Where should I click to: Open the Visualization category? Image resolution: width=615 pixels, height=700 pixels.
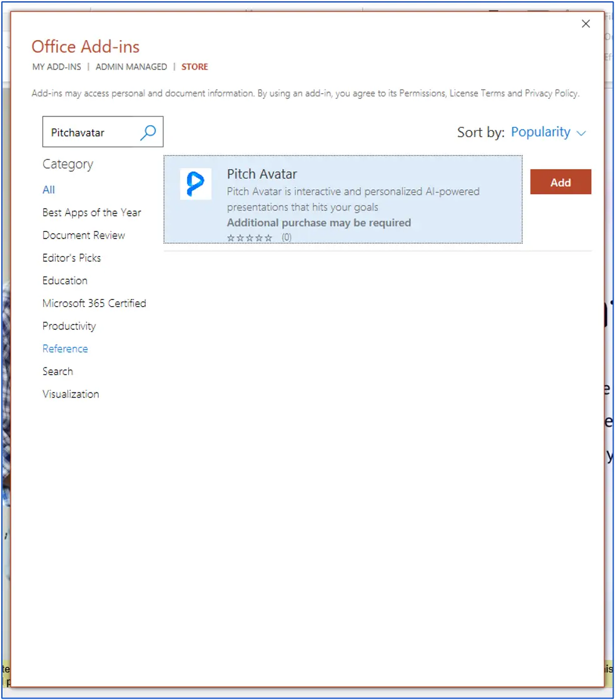click(71, 394)
